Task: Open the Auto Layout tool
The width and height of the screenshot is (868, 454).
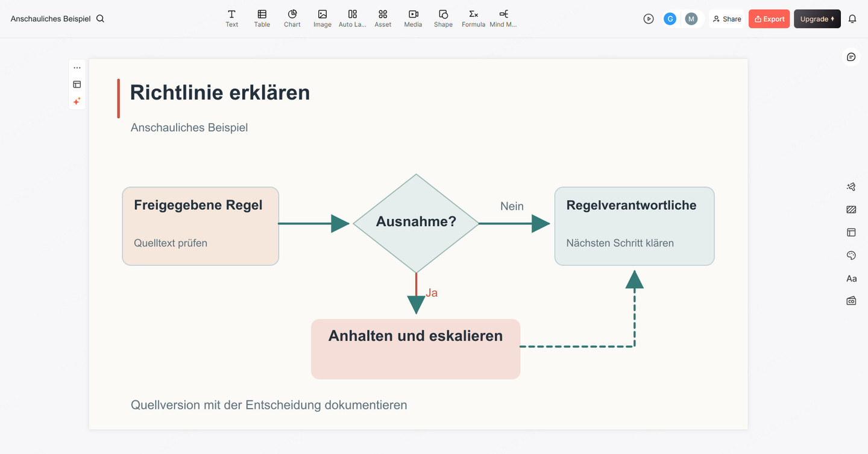Action: point(353,18)
